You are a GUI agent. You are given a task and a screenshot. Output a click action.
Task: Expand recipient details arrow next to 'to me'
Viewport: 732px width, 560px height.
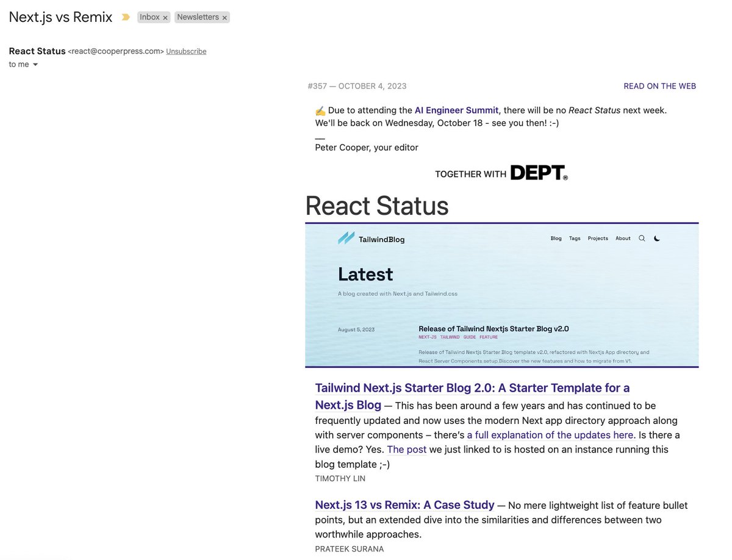(35, 65)
